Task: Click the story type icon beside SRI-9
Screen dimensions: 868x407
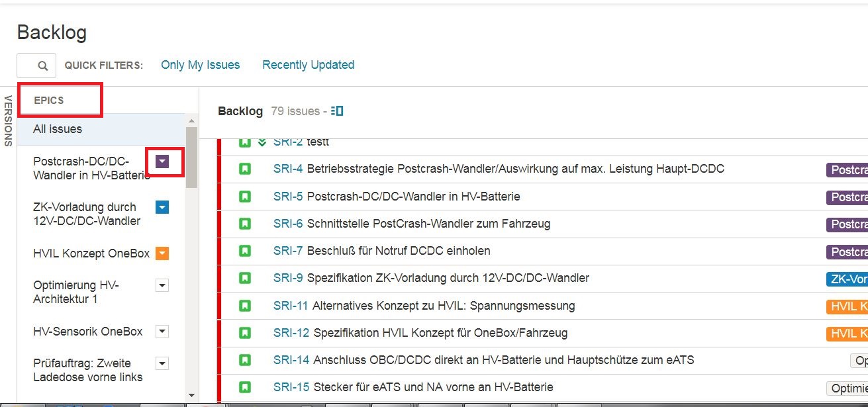Action: 244,278
